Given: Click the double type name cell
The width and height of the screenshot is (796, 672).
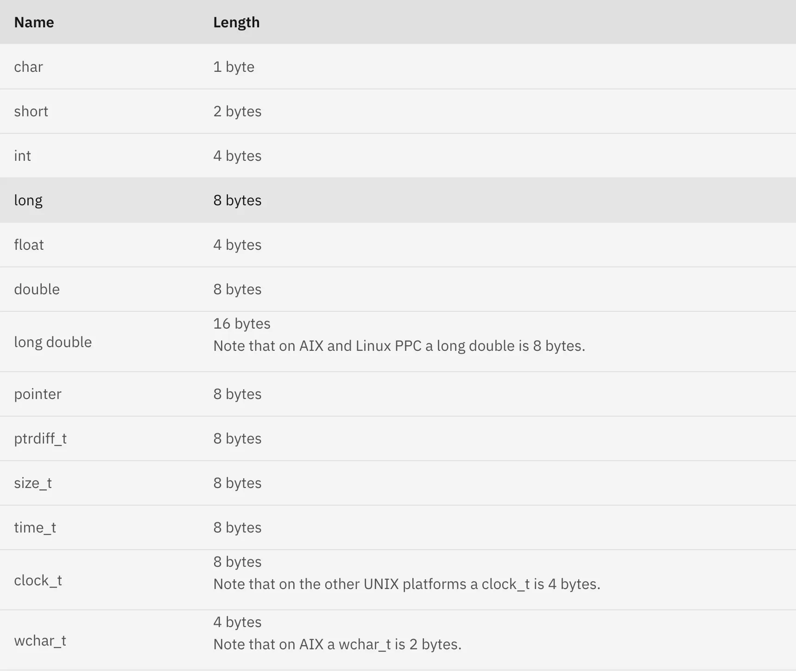Looking at the screenshot, I should point(37,289).
